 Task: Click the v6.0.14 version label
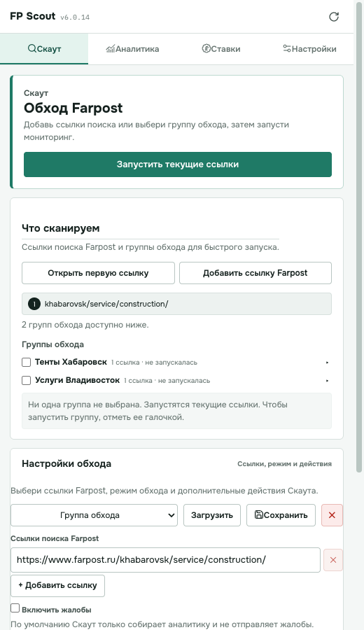coord(75,17)
